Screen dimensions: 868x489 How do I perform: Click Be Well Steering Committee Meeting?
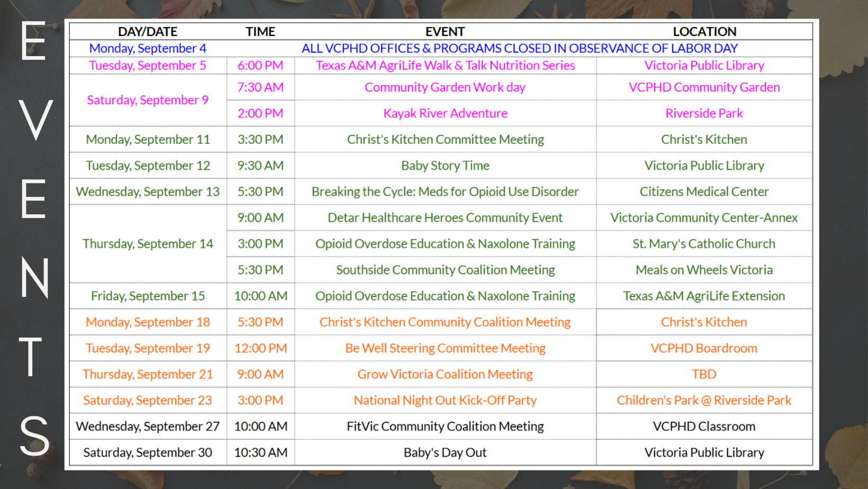tap(445, 348)
